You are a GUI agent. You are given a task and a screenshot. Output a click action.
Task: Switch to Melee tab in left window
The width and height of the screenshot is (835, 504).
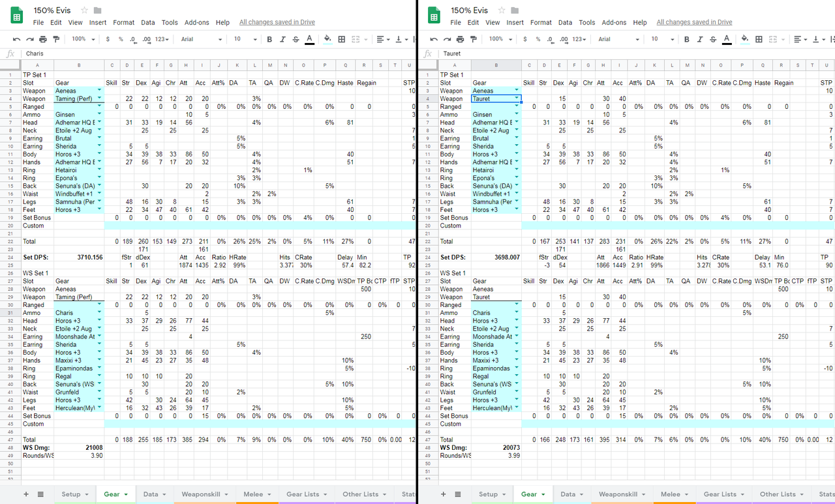257,494
